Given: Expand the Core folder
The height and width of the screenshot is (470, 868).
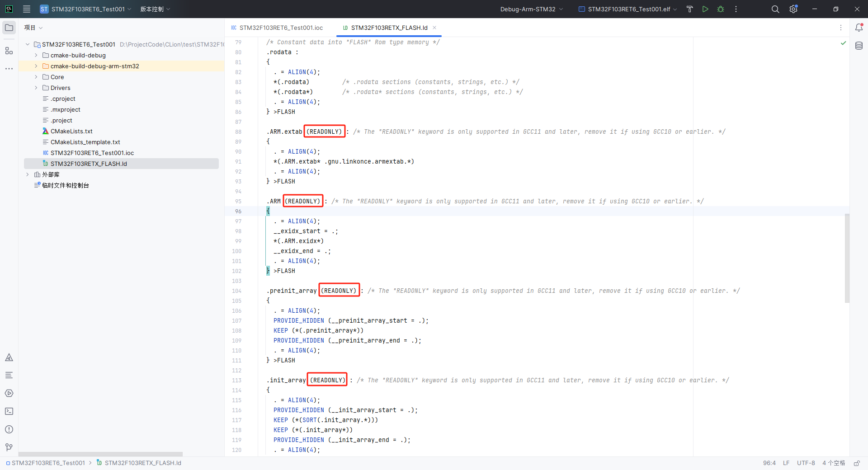Looking at the screenshot, I should coord(36,77).
